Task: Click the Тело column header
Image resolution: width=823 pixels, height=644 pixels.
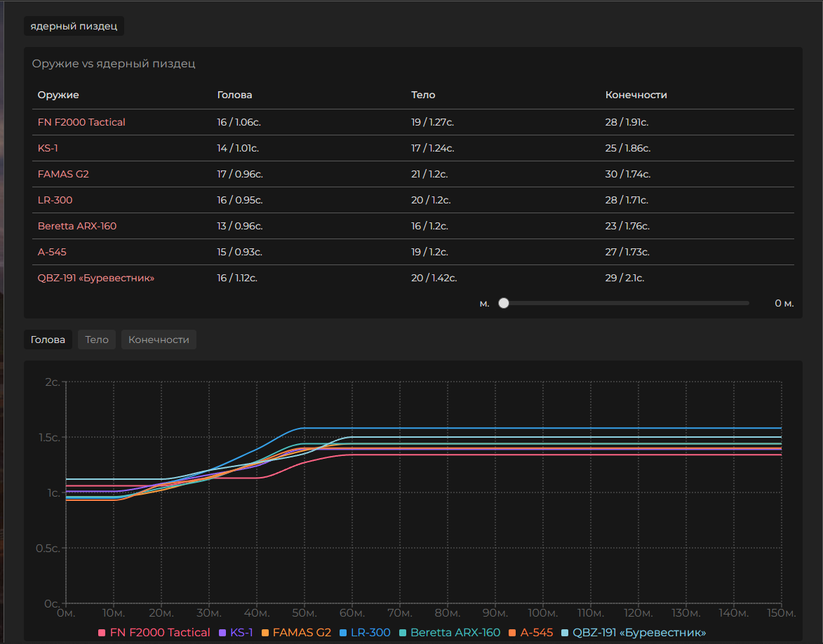Action: [x=423, y=95]
